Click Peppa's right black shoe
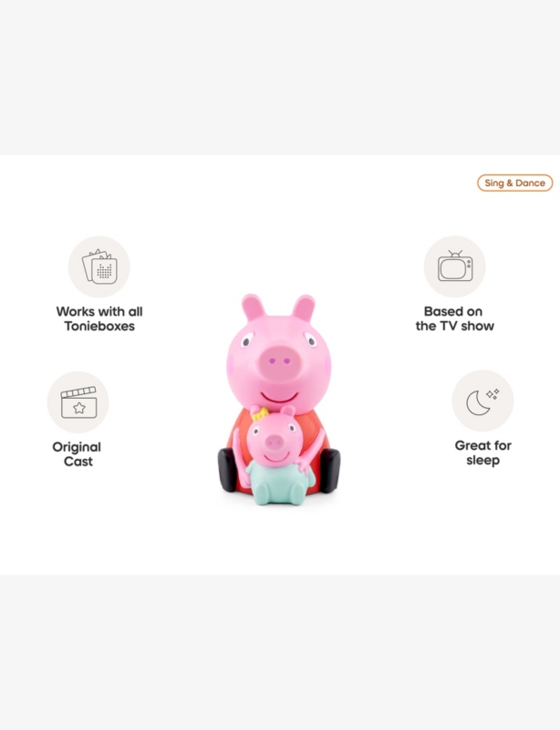Viewport: 560px width, 730px height. 329,470
